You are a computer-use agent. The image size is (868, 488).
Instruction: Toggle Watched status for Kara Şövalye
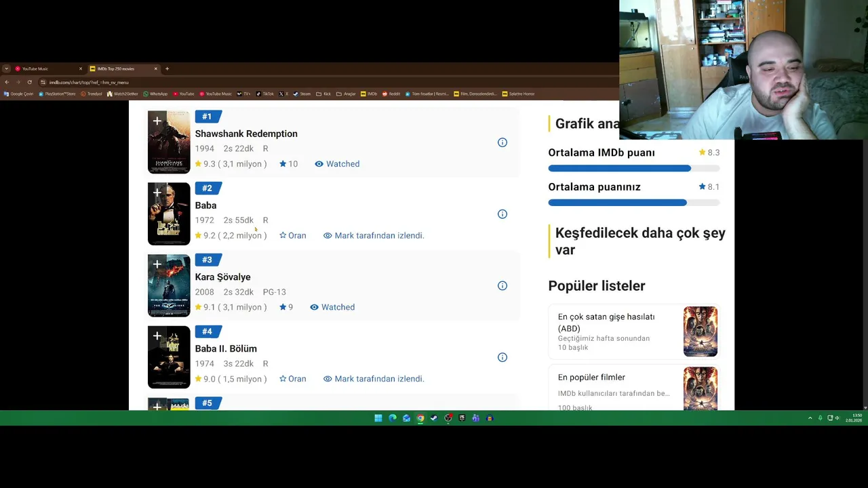(332, 307)
